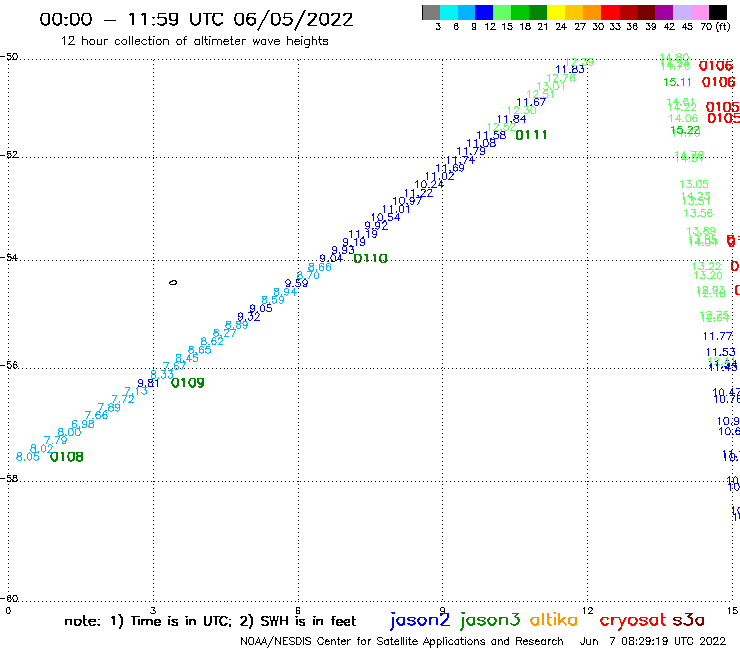Image resolution: width=740 pixels, height=650 pixels.
Task: Click the red 0106 marker beside 15.11
Action: 718,82
